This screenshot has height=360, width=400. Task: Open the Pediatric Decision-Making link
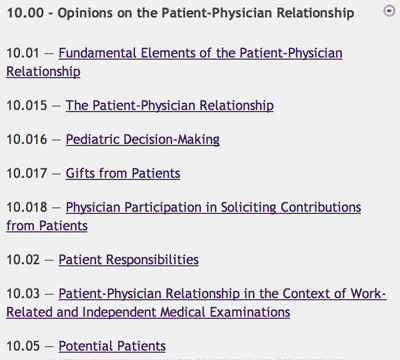[x=143, y=139]
